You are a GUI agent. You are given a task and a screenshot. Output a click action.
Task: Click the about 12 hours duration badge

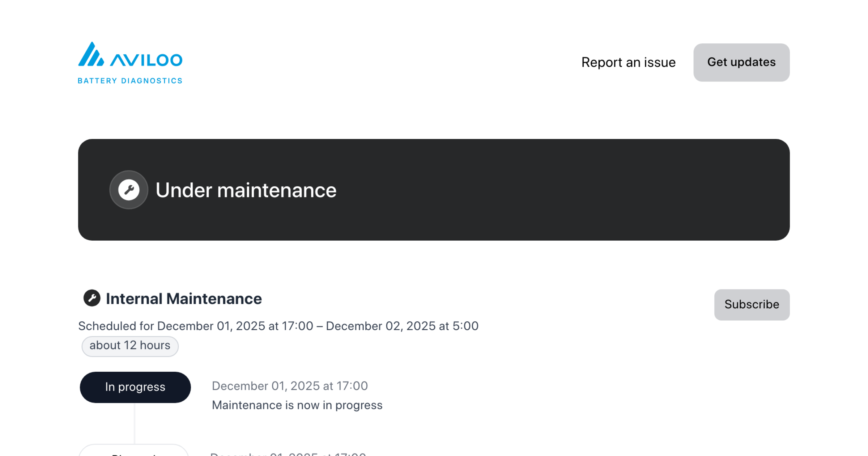130,346
